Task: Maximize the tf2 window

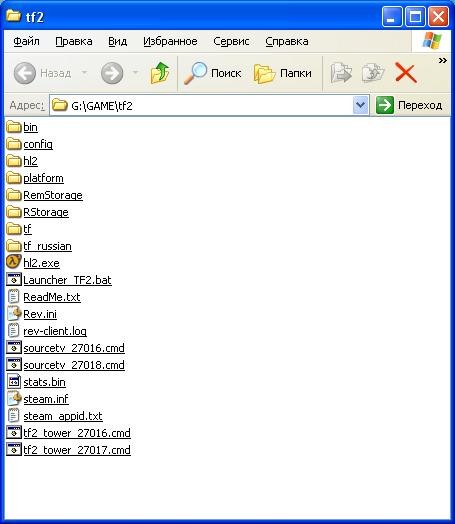Action: point(415,16)
